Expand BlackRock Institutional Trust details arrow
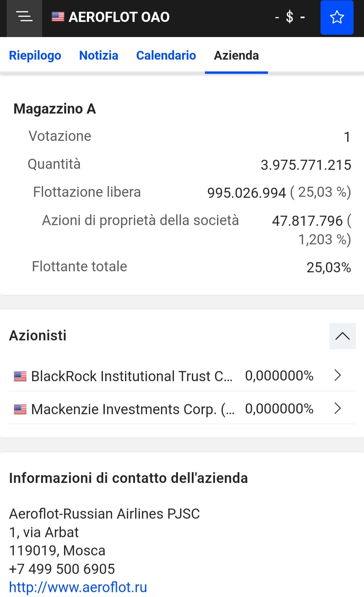Image resolution: width=364 pixels, height=597 pixels. click(x=337, y=375)
